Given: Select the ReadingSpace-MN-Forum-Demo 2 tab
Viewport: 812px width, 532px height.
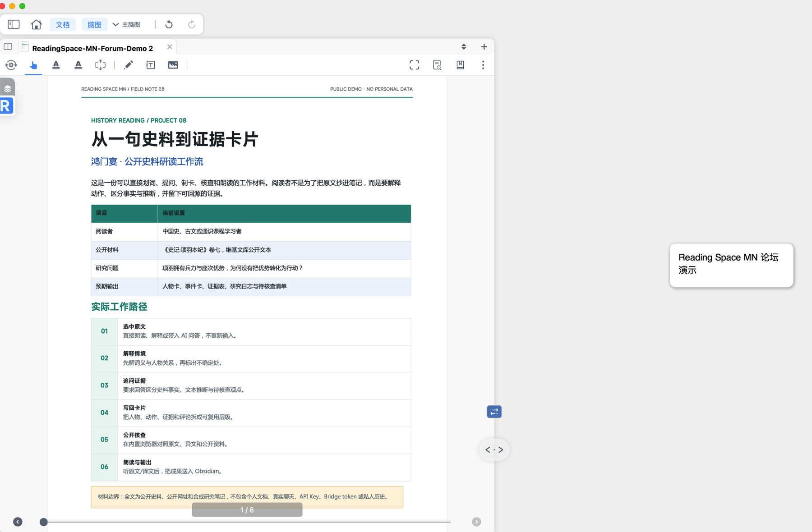Looking at the screenshot, I should pos(92,48).
